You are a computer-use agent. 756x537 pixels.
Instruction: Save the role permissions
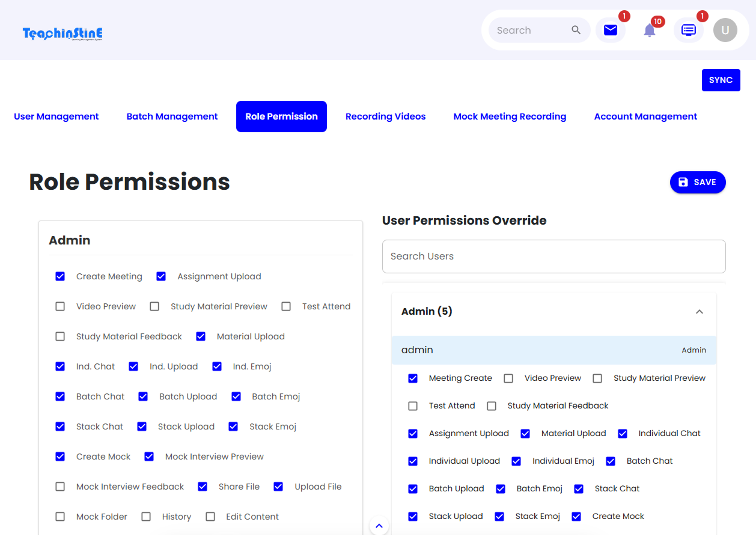tap(697, 183)
